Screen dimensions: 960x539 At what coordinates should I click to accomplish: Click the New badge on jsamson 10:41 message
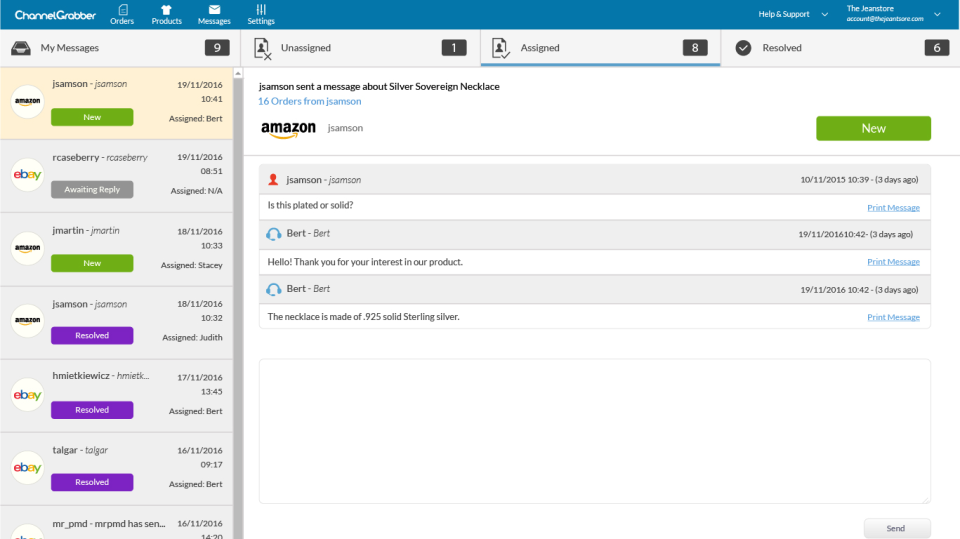coord(92,117)
